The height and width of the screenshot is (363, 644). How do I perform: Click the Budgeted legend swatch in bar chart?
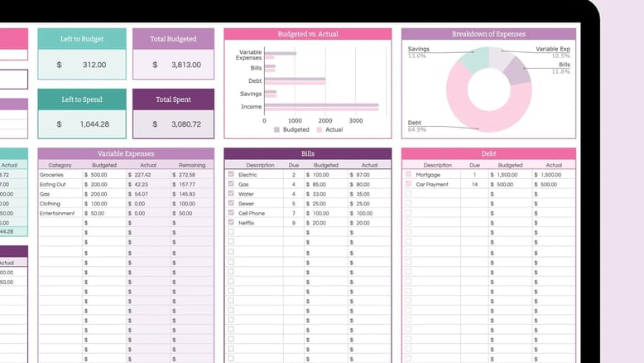(277, 129)
